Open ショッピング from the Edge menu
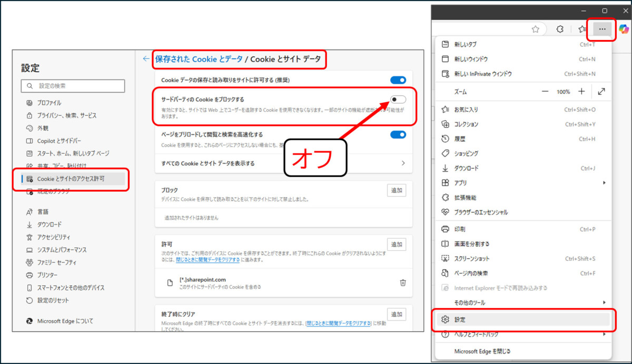Screen dimensions: 632x364 pos(524,153)
